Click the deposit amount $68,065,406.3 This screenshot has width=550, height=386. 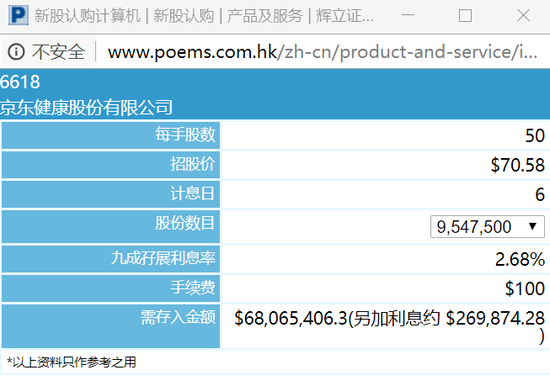click(290, 318)
